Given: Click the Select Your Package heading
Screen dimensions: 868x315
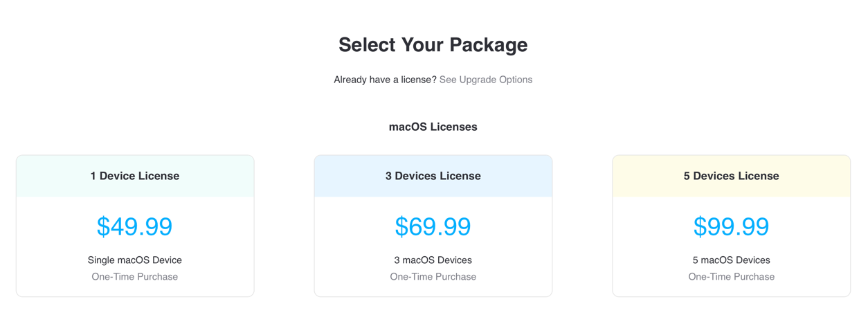Looking at the screenshot, I should [433, 45].
